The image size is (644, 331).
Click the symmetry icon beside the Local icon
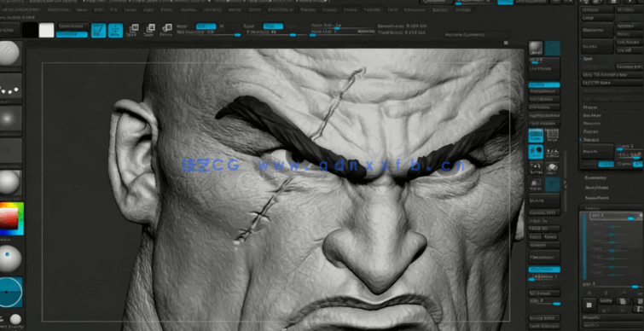pyautogui.click(x=553, y=153)
